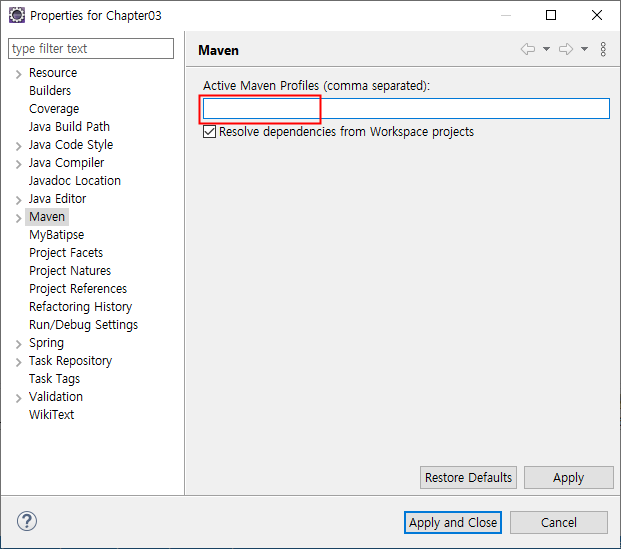Click Apply and Close button
The width and height of the screenshot is (621, 549).
pos(453,522)
